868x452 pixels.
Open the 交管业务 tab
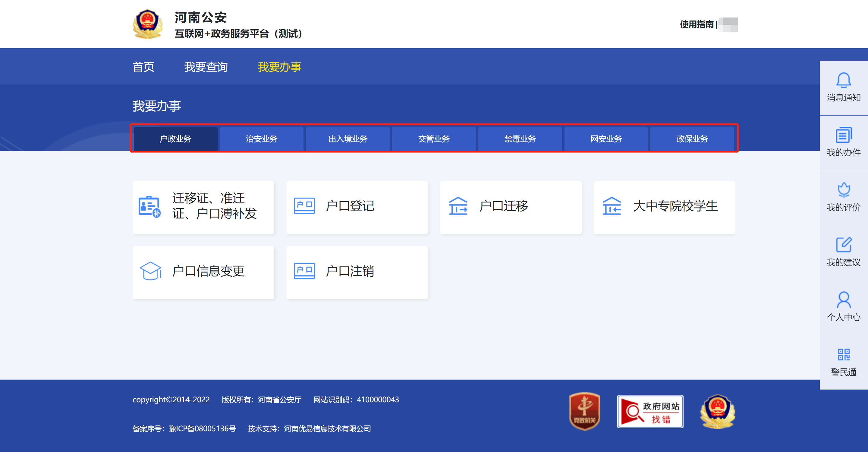click(x=434, y=138)
